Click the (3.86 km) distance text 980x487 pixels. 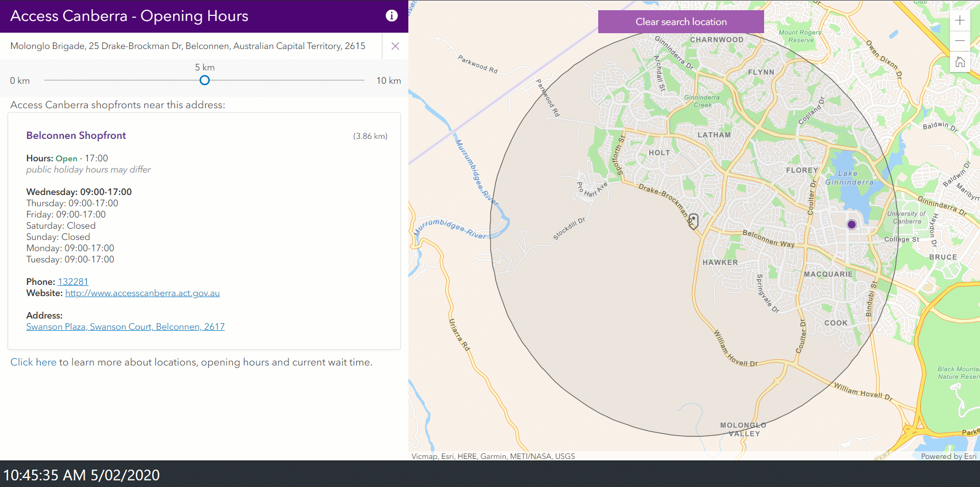pos(371,136)
